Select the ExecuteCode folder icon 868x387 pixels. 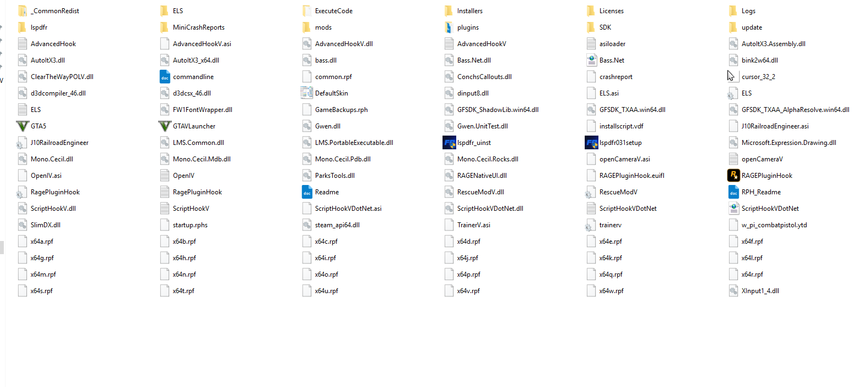tap(307, 11)
